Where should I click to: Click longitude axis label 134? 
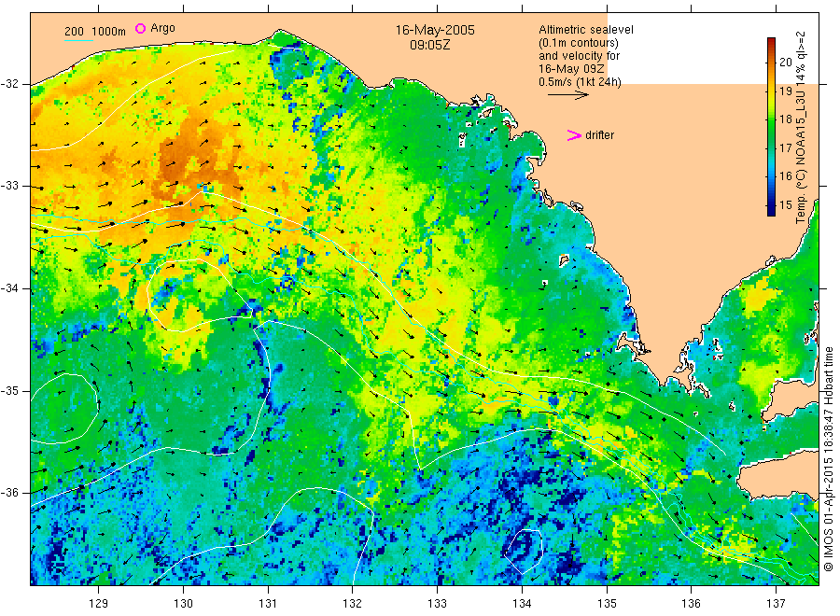tap(522, 603)
